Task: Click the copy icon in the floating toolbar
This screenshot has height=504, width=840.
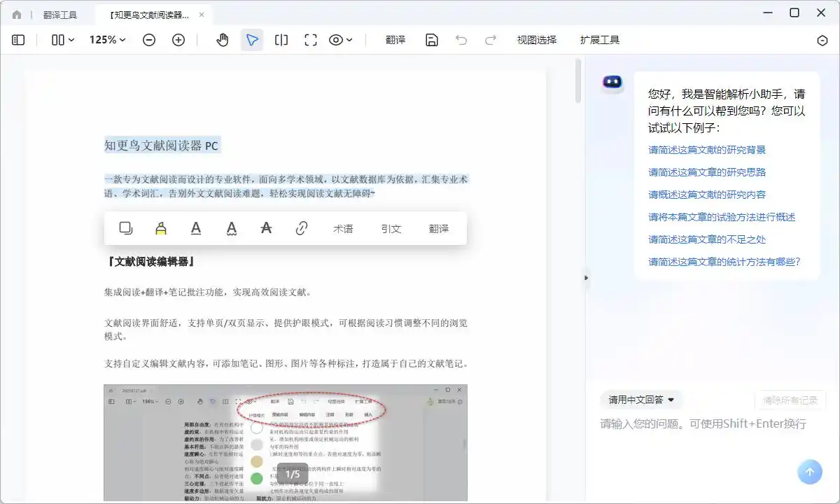Action: point(126,227)
